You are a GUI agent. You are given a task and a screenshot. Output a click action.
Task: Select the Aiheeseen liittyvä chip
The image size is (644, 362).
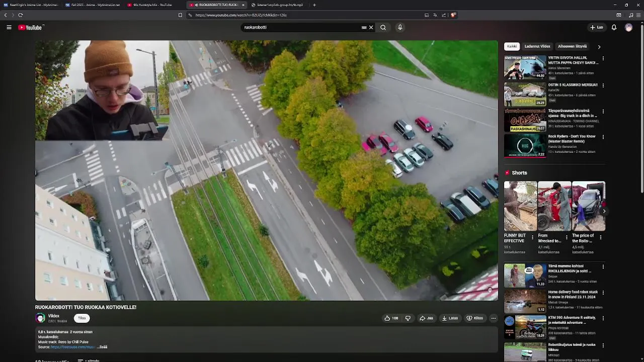coord(572,46)
